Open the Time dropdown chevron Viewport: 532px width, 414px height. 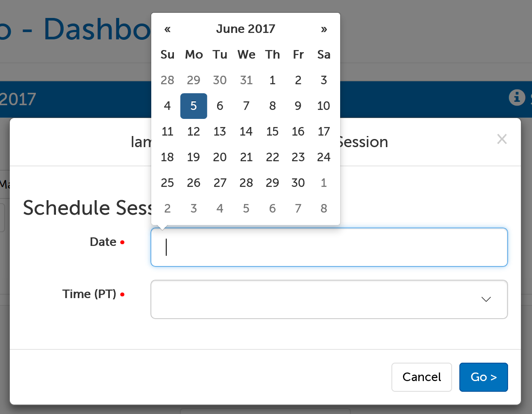pos(486,299)
